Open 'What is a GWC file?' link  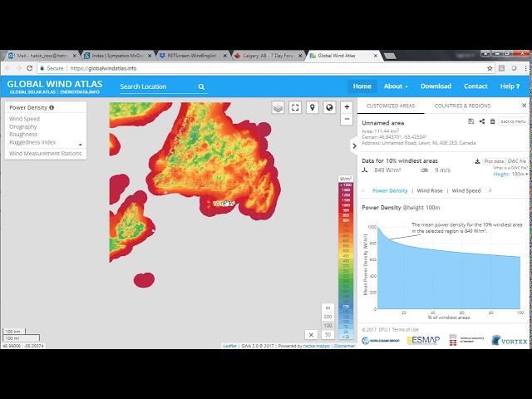[x=510, y=168]
